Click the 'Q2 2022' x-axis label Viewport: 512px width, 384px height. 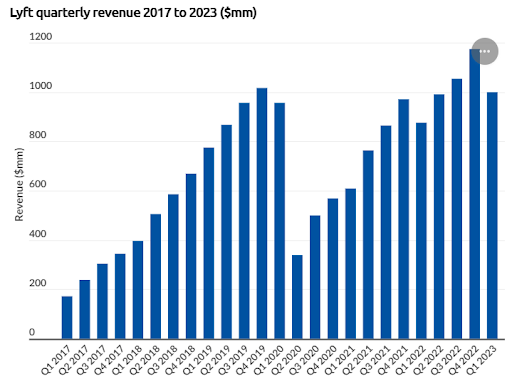428,360
